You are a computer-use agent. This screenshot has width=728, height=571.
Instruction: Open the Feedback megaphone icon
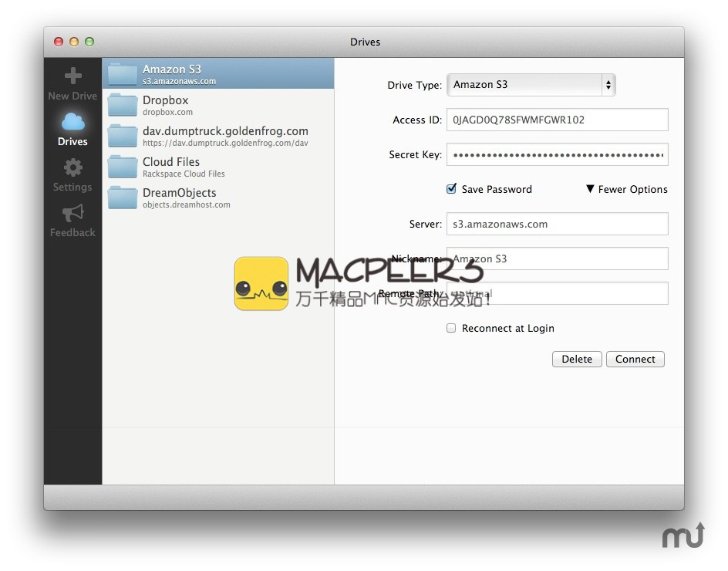[72, 213]
